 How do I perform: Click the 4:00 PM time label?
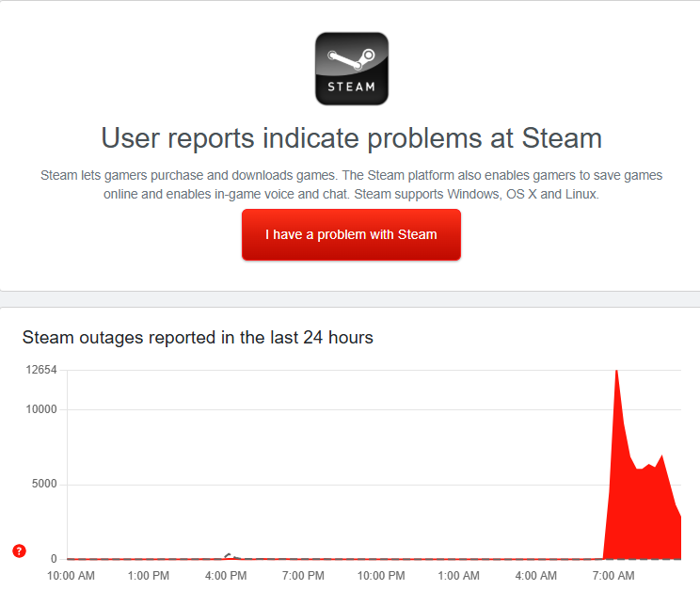coord(226,576)
